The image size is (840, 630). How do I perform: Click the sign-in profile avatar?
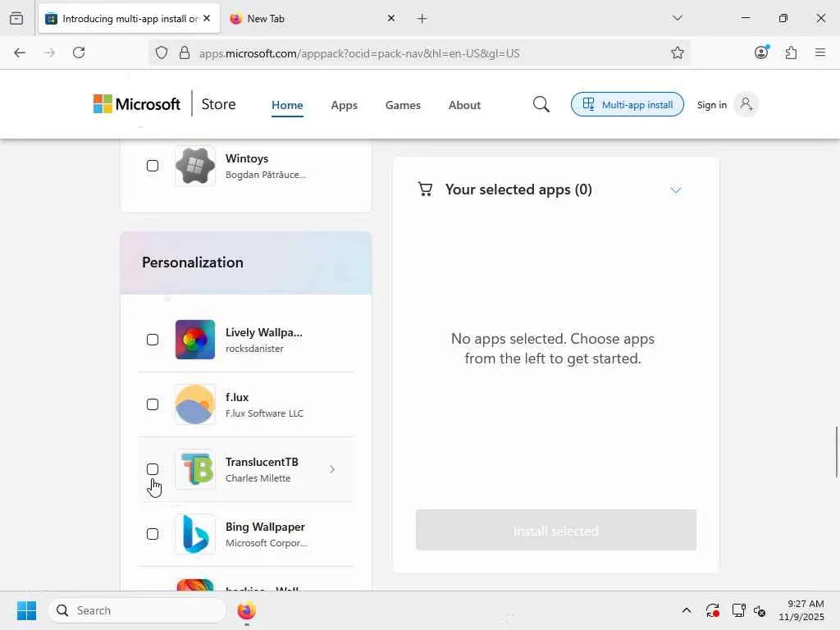[746, 104]
